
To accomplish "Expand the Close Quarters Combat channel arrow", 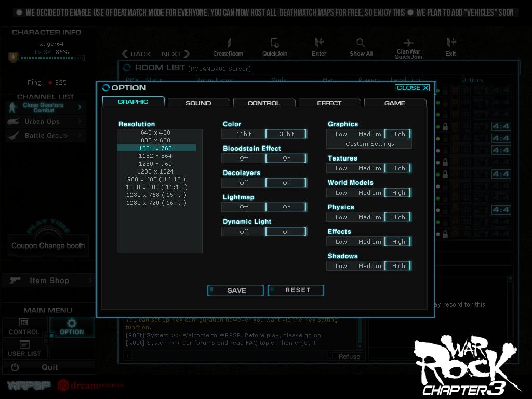I will 79,107.
